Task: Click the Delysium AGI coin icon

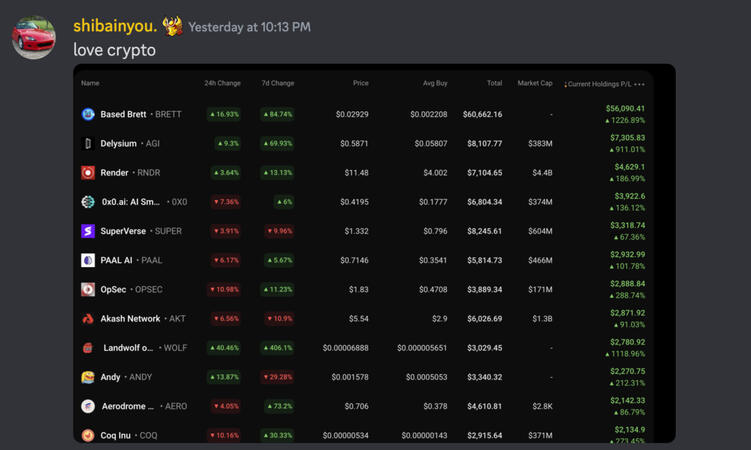Action: click(x=88, y=143)
